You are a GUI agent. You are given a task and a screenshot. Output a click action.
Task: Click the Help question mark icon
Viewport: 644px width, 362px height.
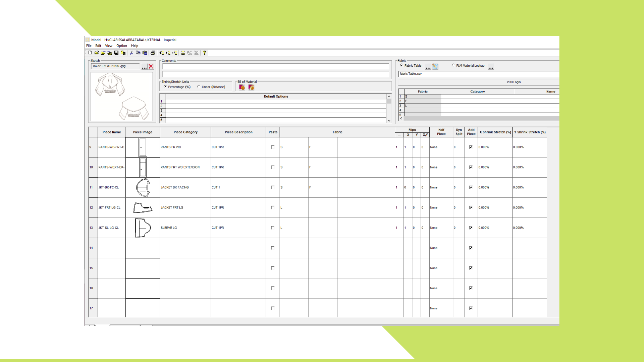coord(204,53)
